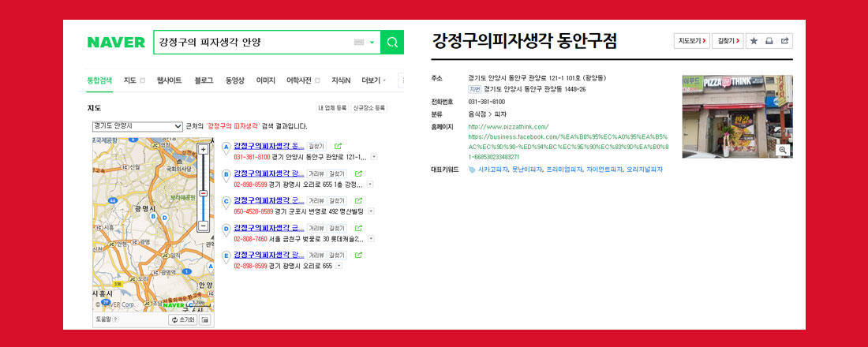Print the 동안구점 detail page
Screen dimensions: 868x347
tap(769, 41)
